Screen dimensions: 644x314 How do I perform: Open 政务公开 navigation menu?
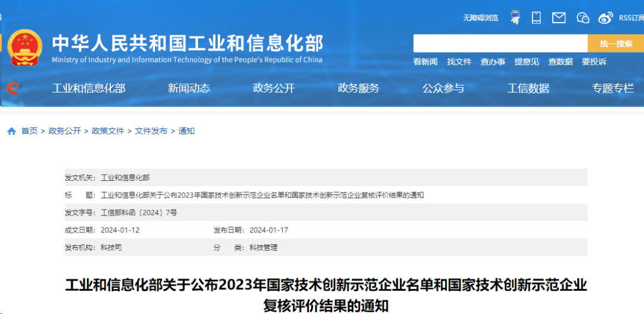click(x=274, y=88)
